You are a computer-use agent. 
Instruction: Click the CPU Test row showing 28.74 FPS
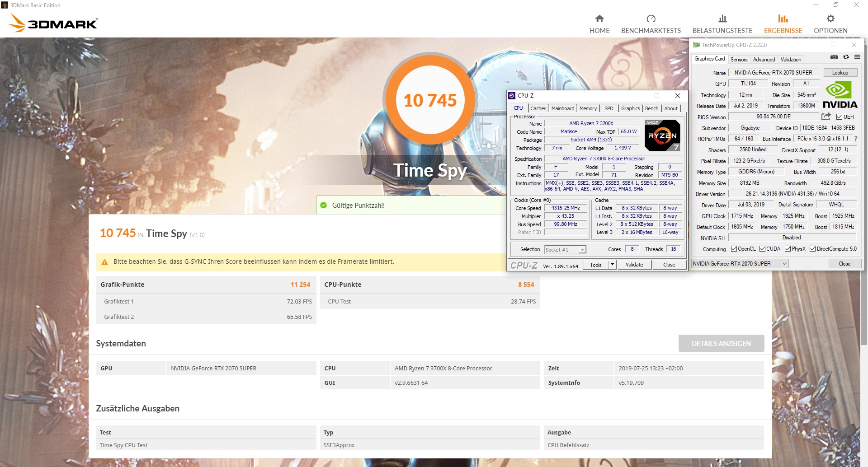pyautogui.click(x=430, y=301)
